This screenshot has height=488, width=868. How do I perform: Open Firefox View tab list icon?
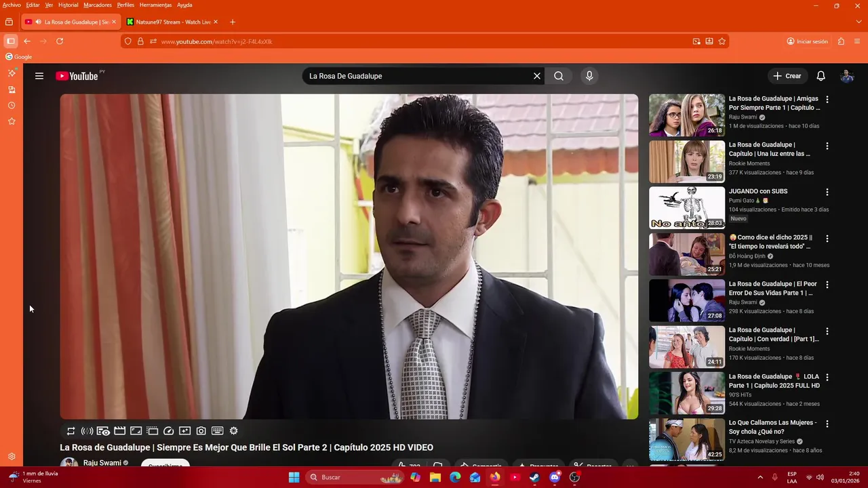click(x=9, y=22)
